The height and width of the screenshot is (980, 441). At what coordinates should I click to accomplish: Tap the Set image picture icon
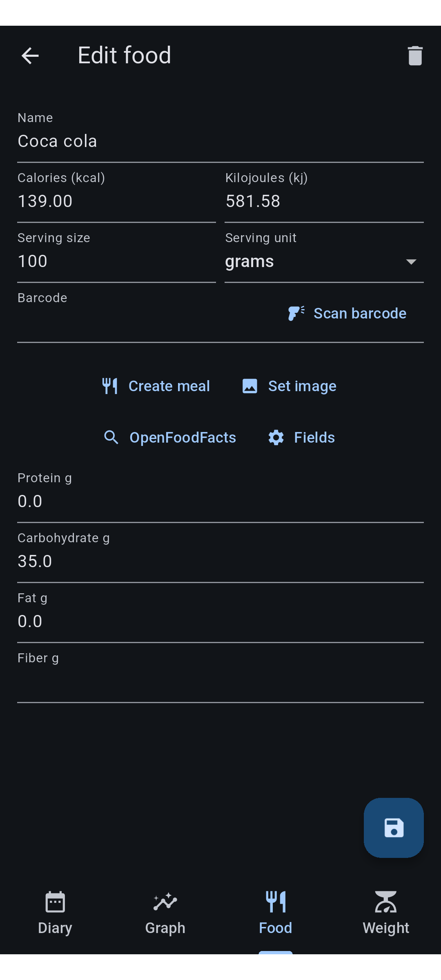tap(250, 386)
